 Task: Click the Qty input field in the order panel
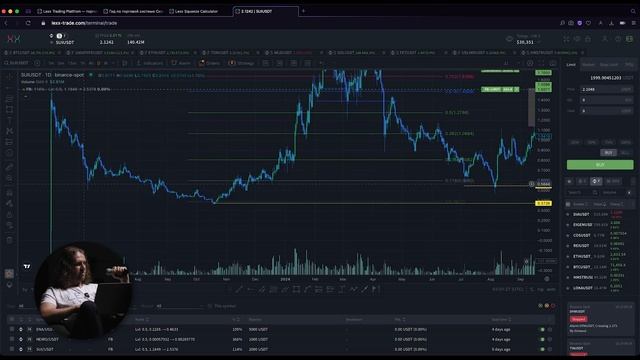(x=607, y=100)
